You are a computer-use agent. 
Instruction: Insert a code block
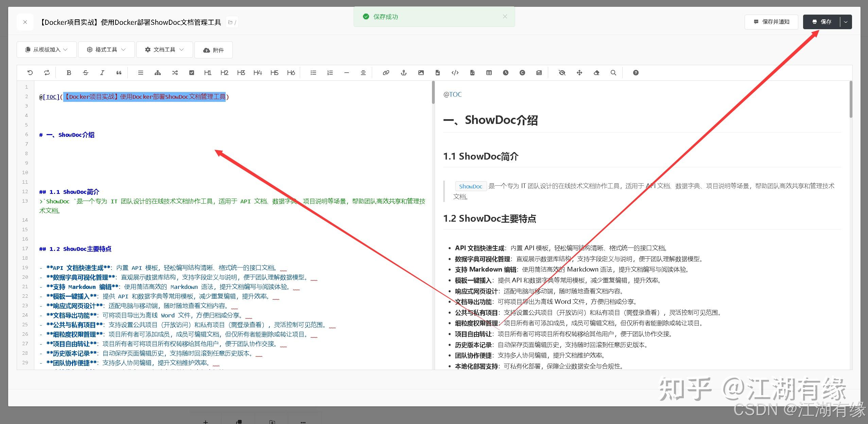[x=455, y=72]
